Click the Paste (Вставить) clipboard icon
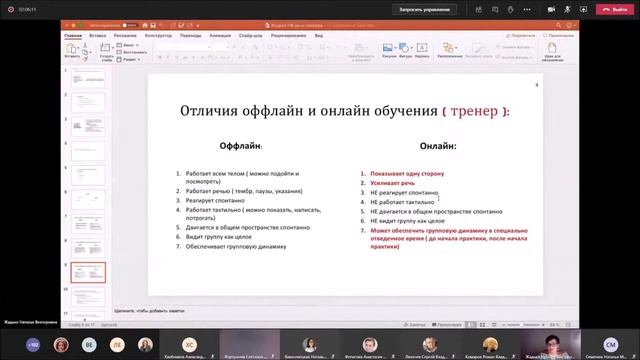Viewport: 640px width, 360px height. [x=71, y=49]
